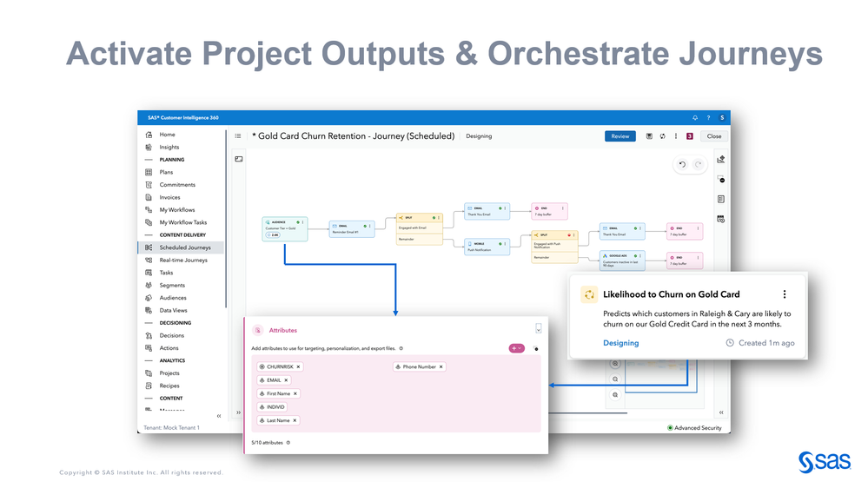Remove the CHURNRISK attribute chip
868x488 pixels.
pos(298,366)
